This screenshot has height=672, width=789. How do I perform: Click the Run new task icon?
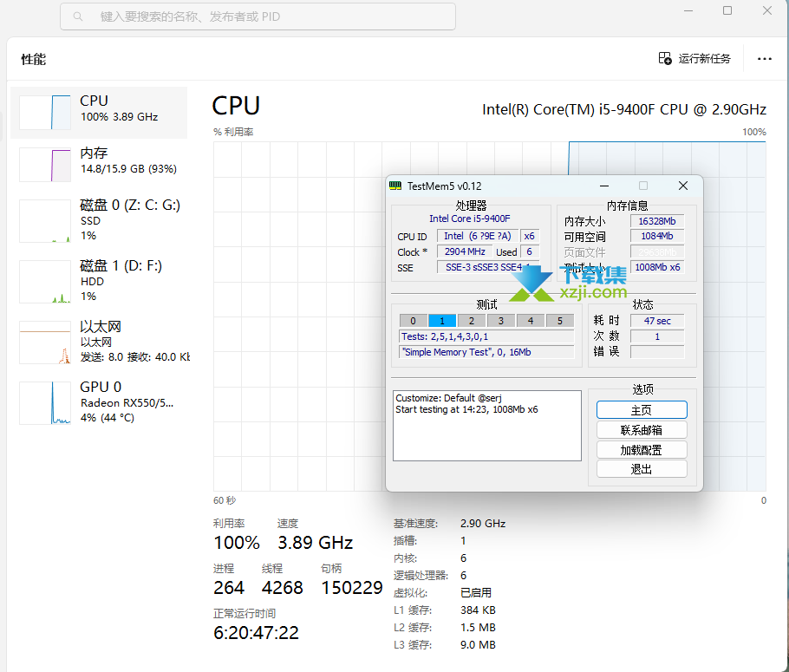[x=665, y=58]
